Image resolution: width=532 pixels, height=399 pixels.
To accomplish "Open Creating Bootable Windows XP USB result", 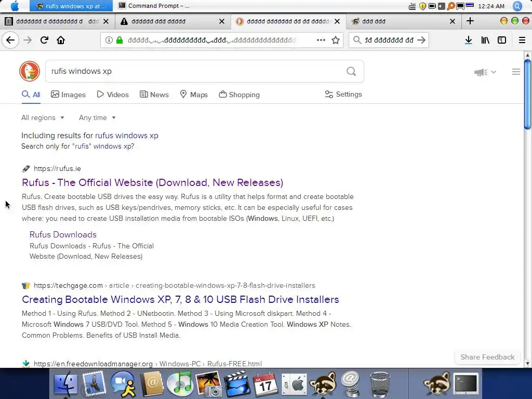I will [x=180, y=299].
